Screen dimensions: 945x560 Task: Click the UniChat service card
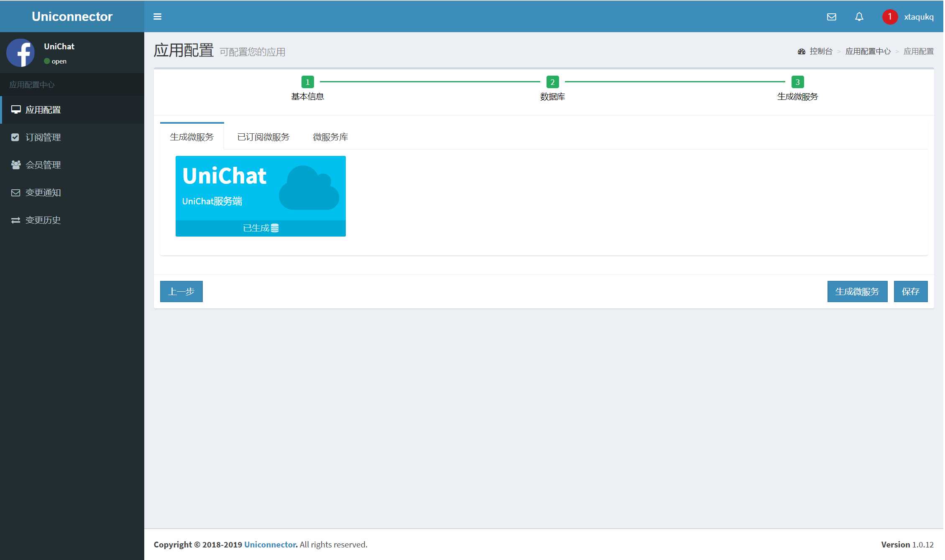click(x=261, y=196)
